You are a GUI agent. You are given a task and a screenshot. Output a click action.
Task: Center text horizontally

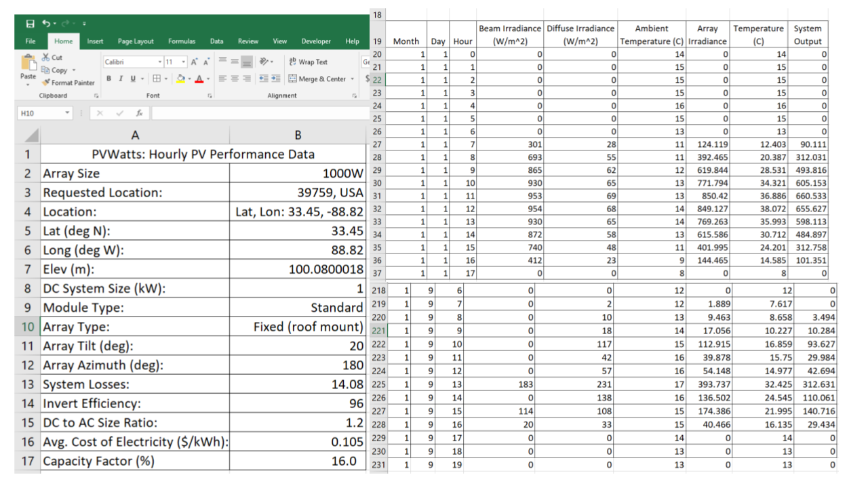pos(234,79)
